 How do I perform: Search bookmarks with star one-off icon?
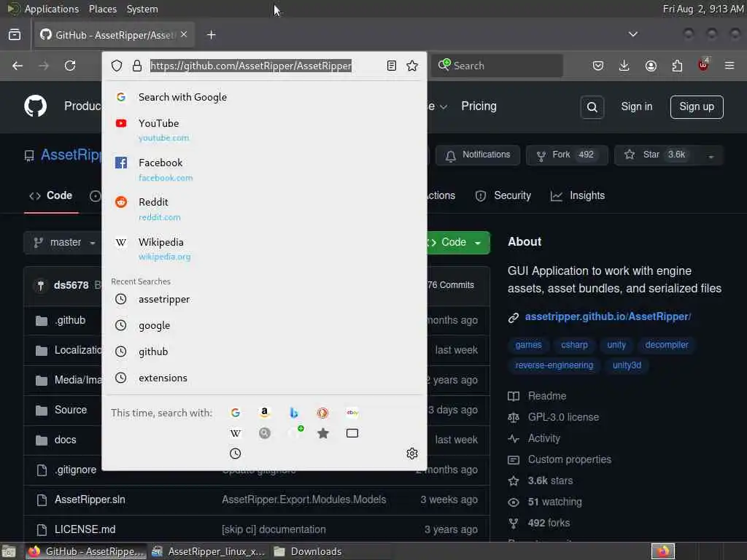323,433
